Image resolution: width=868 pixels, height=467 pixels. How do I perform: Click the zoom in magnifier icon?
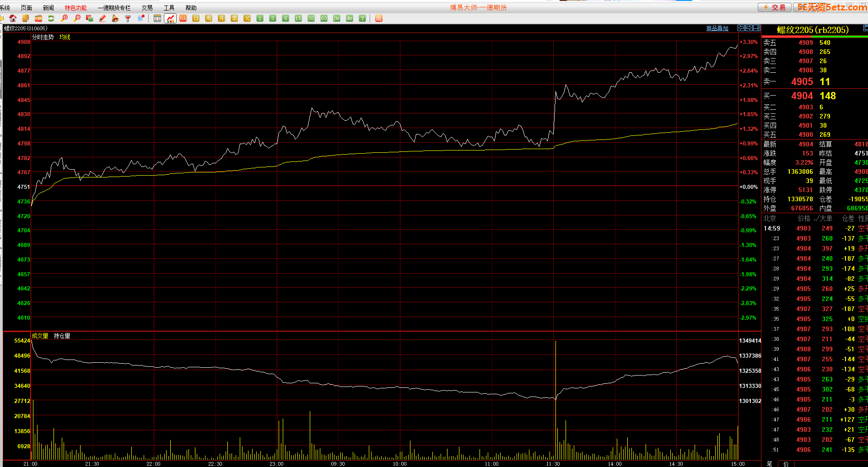[x=64, y=18]
